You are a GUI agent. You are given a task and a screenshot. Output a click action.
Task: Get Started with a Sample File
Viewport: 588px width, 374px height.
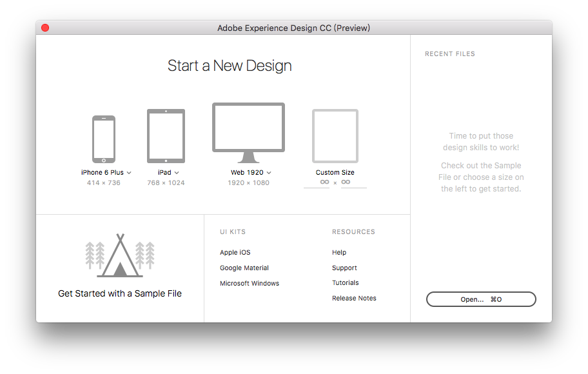coord(119,293)
